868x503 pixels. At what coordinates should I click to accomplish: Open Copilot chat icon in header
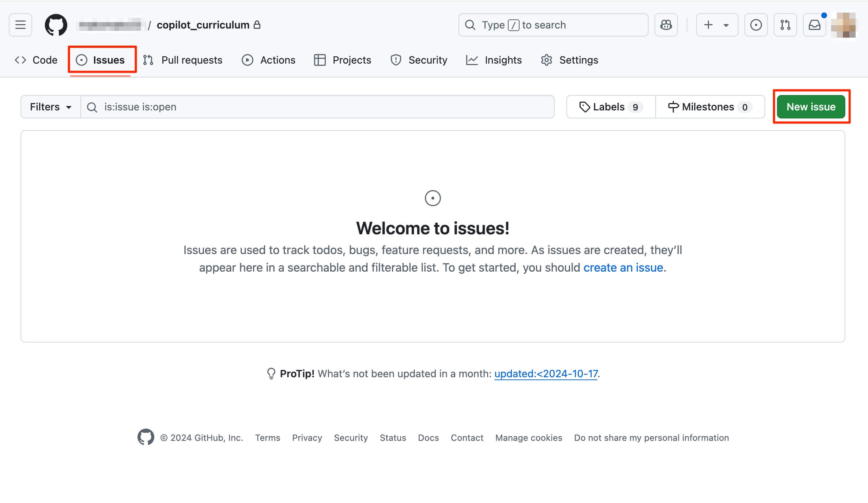(x=666, y=25)
